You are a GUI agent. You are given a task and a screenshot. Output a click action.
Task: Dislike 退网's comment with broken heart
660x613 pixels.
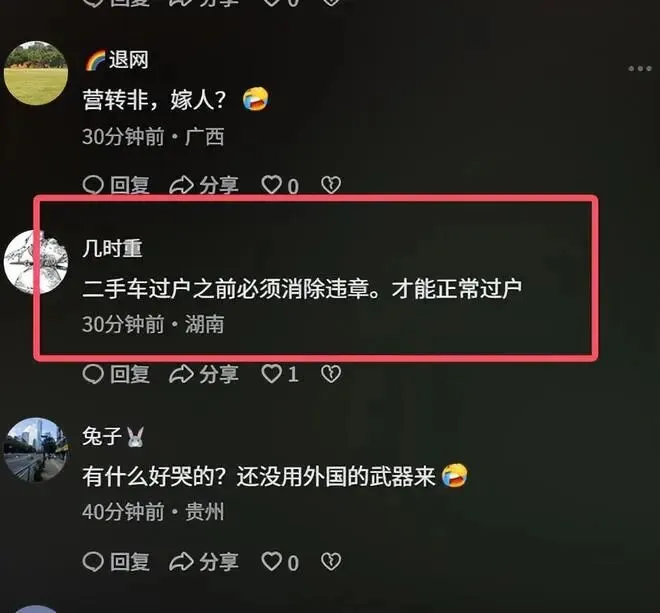click(x=331, y=185)
